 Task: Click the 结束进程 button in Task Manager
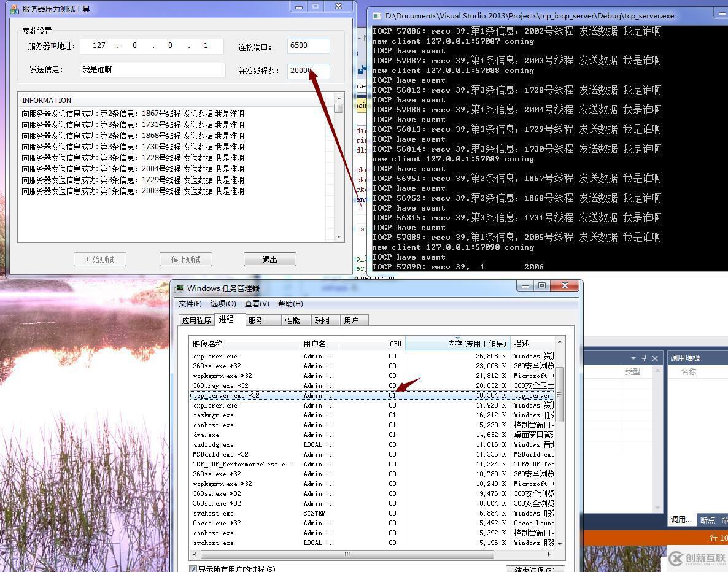click(535, 569)
